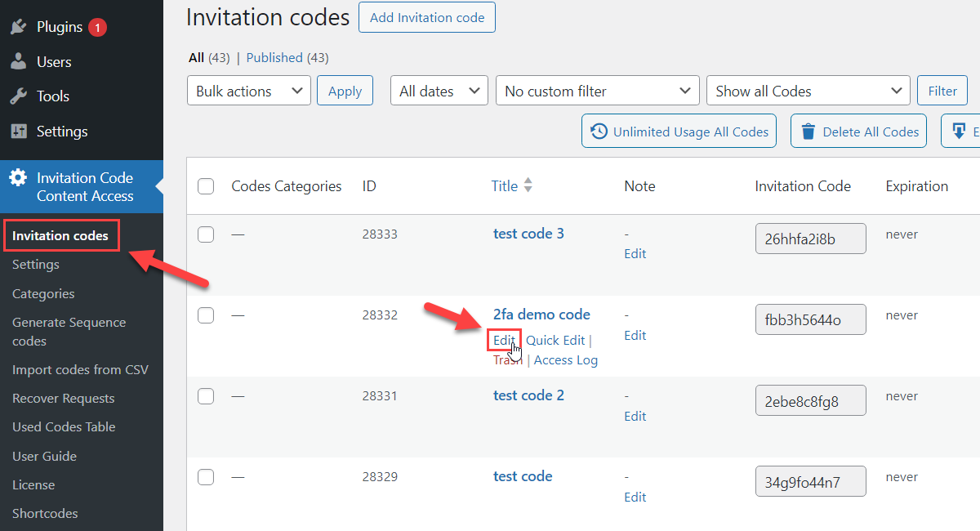Click invitation code field 26hhfa2i8b

[810, 239]
